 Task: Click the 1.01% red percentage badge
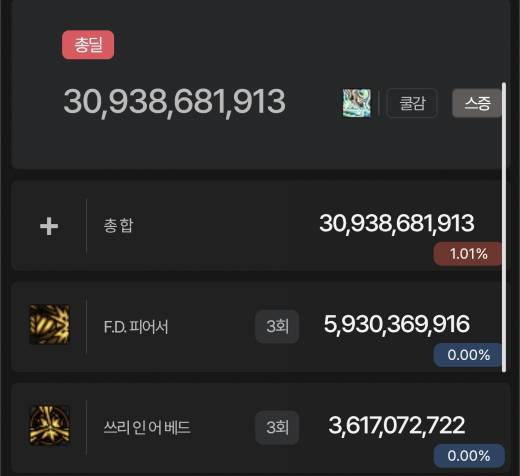pos(468,254)
